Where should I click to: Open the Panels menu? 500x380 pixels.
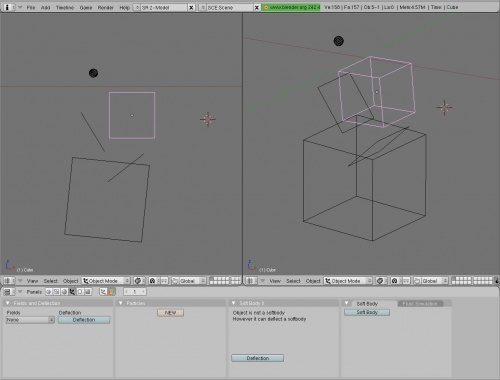click(34, 292)
